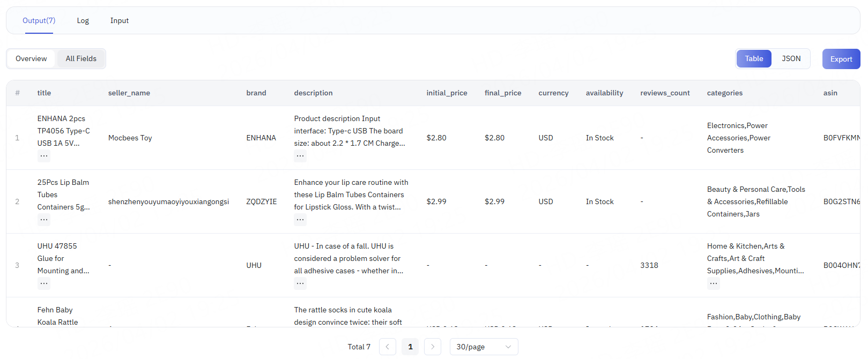Go to next page arrow
The image size is (868, 359).
click(x=433, y=347)
